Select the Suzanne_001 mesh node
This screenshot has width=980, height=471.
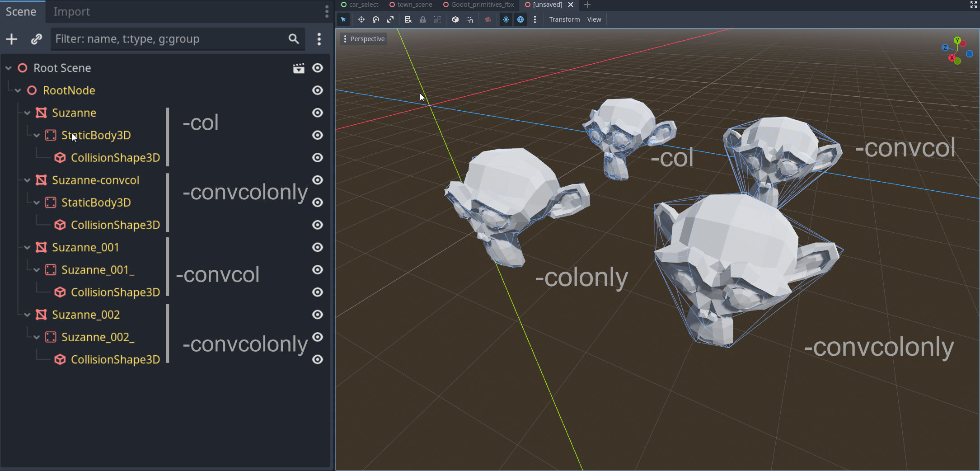pyautogui.click(x=85, y=247)
